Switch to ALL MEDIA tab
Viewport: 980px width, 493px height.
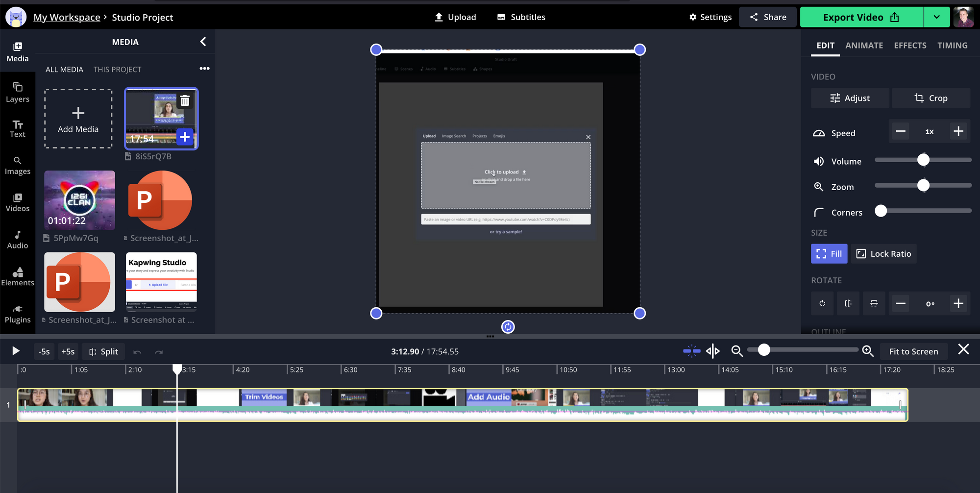(64, 70)
